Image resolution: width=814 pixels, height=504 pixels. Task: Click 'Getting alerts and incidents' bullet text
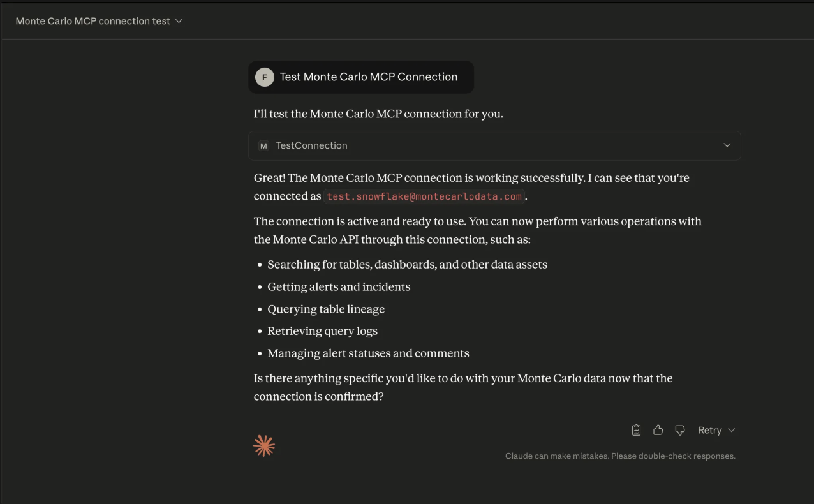tap(339, 286)
